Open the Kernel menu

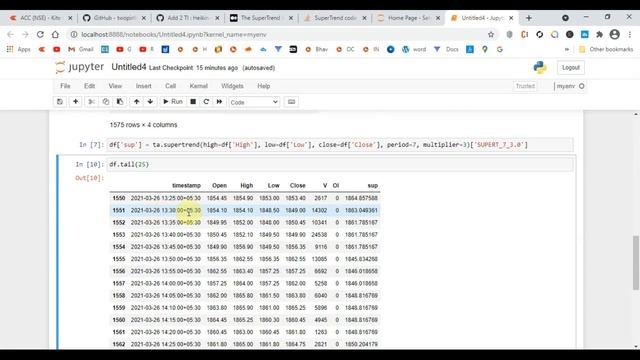pyautogui.click(x=198, y=86)
